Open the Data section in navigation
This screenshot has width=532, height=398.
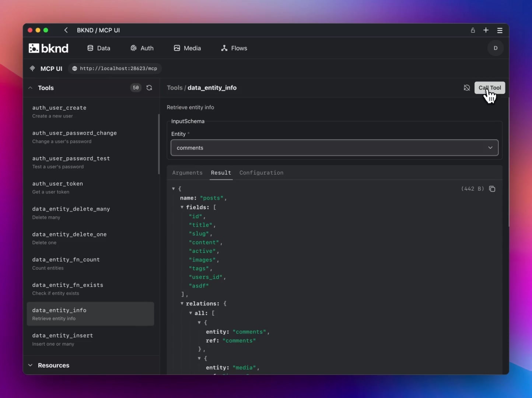[x=99, y=48]
